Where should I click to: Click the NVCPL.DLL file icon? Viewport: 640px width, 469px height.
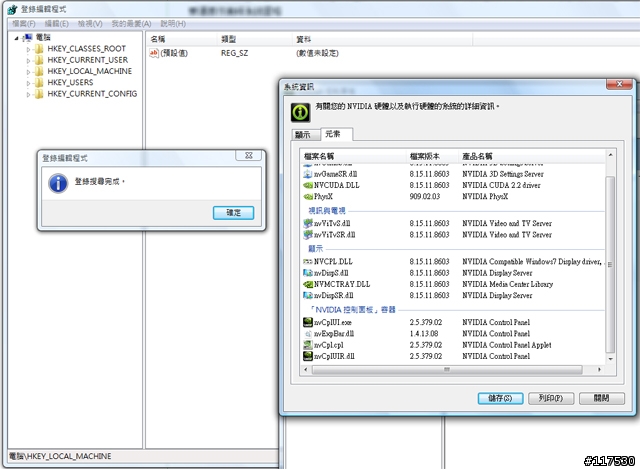click(308, 262)
